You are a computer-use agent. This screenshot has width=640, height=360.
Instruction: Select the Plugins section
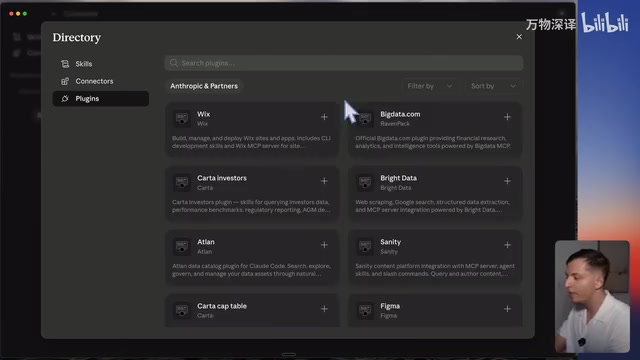(x=100, y=99)
